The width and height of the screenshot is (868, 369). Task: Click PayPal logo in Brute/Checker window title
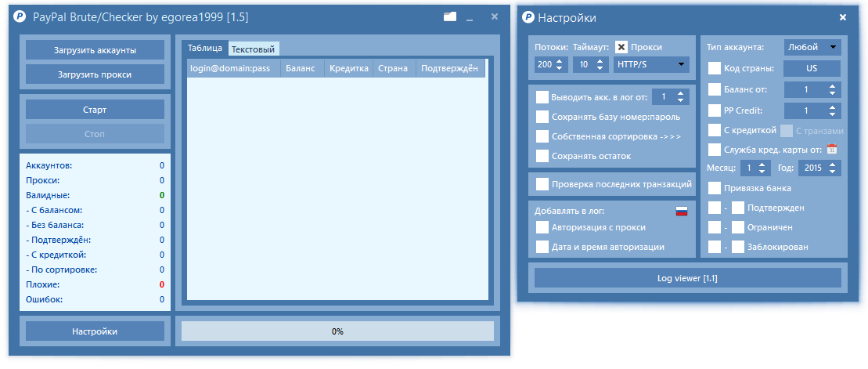coord(20,17)
